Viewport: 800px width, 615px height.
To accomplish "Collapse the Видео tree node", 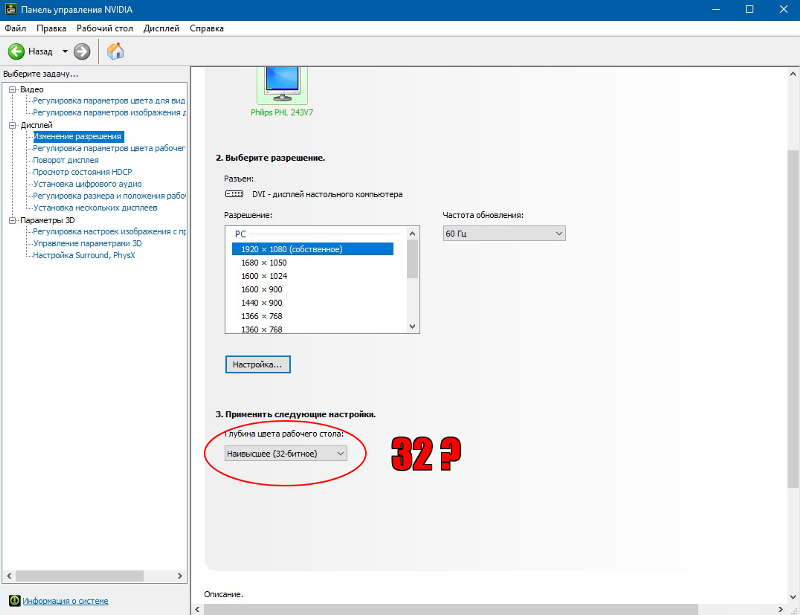I will coord(13,89).
